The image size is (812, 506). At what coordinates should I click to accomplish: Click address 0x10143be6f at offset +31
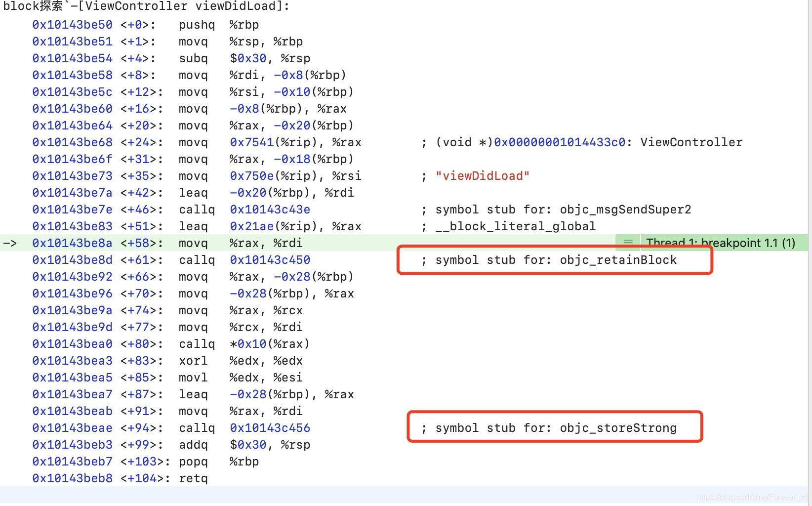coord(72,159)
